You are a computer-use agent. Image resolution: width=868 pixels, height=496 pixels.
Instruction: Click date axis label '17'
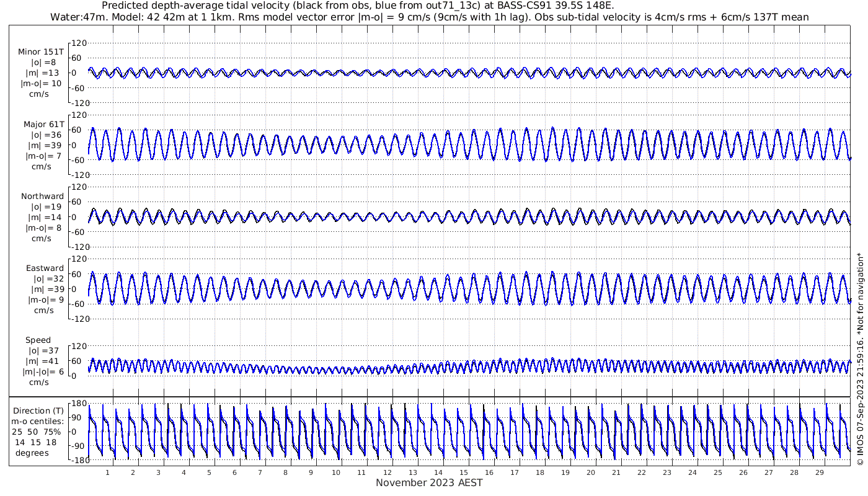[514, 472]
